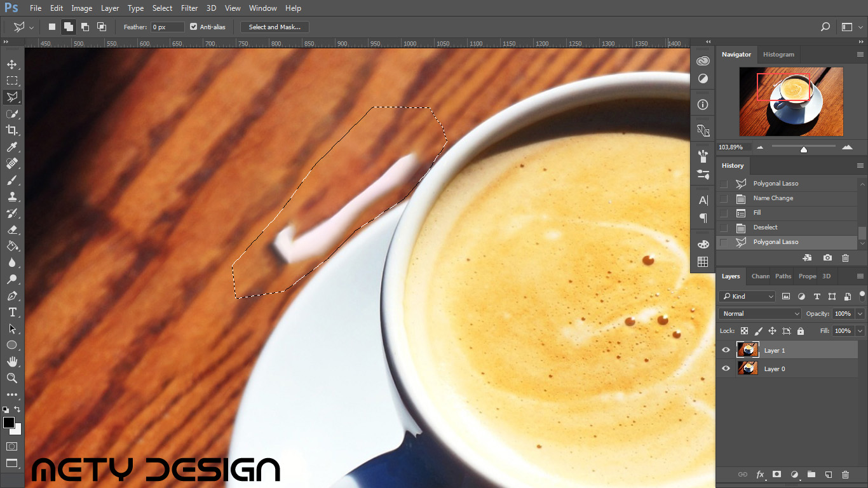Change screen mode icon at toolbox bottom
This screenshot has height=488, width=868.
12,463
